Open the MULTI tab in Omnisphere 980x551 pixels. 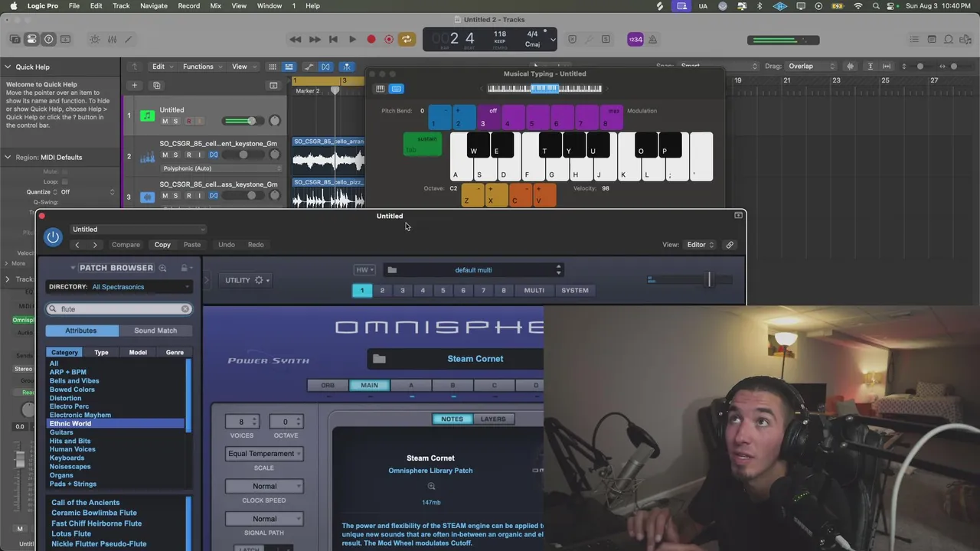coord(534,291)
